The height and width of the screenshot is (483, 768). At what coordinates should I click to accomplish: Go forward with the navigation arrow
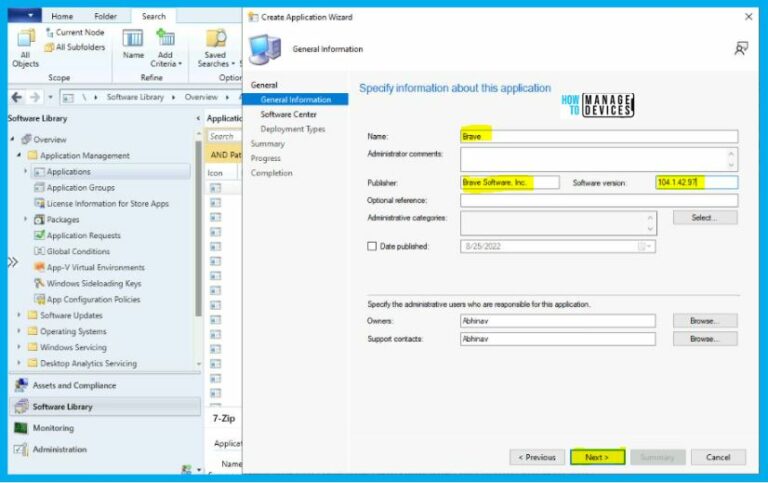point(34,97)
